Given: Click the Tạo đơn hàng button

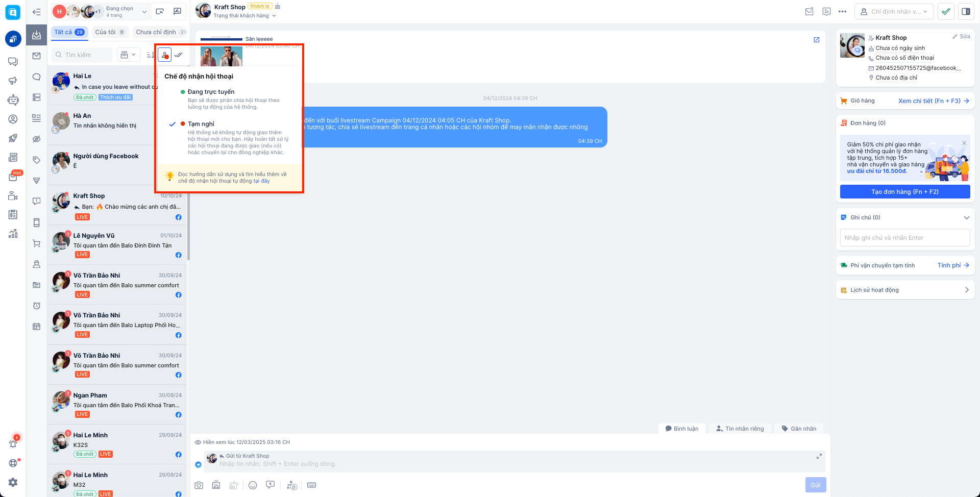Looking at the screenshot, I should pyautogui.click(x=905, y=192).
